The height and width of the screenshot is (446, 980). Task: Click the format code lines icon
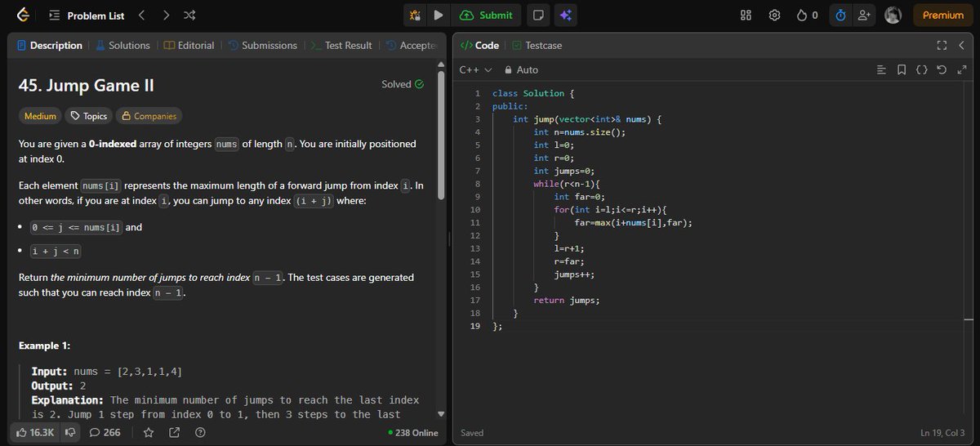881,69
